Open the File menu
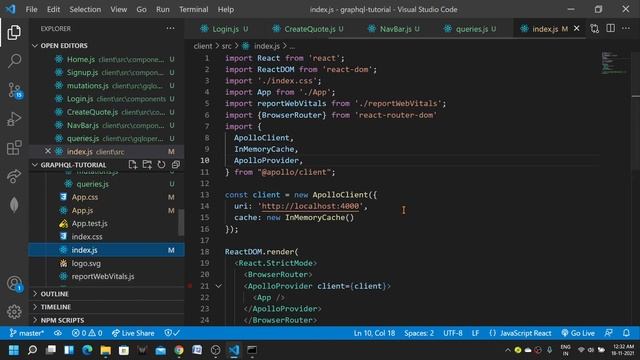640x360 pixels. (31, 9)
